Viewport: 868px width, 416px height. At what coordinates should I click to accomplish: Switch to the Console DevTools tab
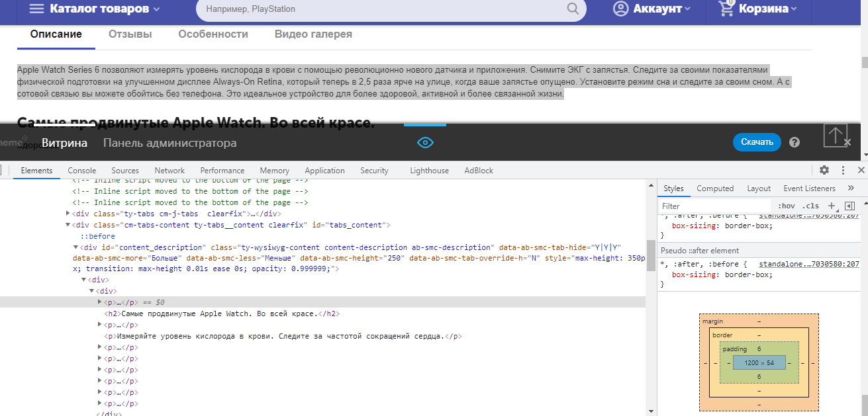(x=82, y=171)
